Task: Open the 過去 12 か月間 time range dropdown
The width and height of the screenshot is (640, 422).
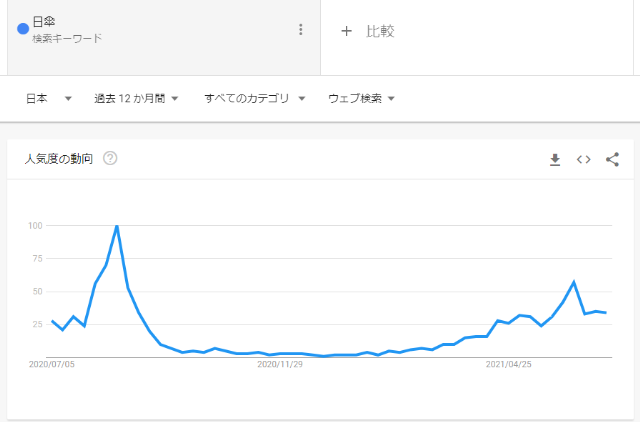Action: pyautogui.click(x=136, y=98)
